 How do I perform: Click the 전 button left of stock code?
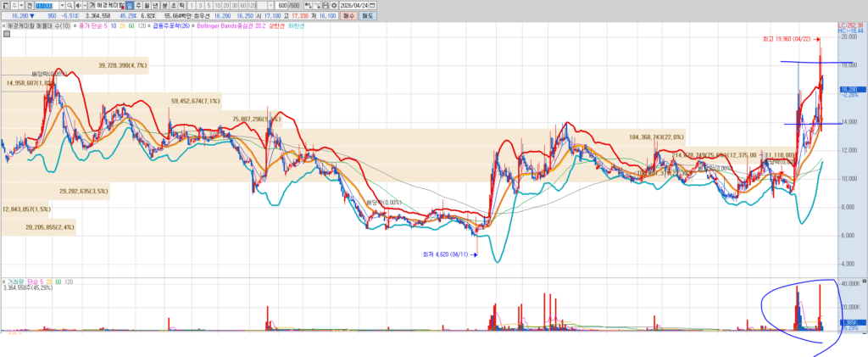coord(30,6)
